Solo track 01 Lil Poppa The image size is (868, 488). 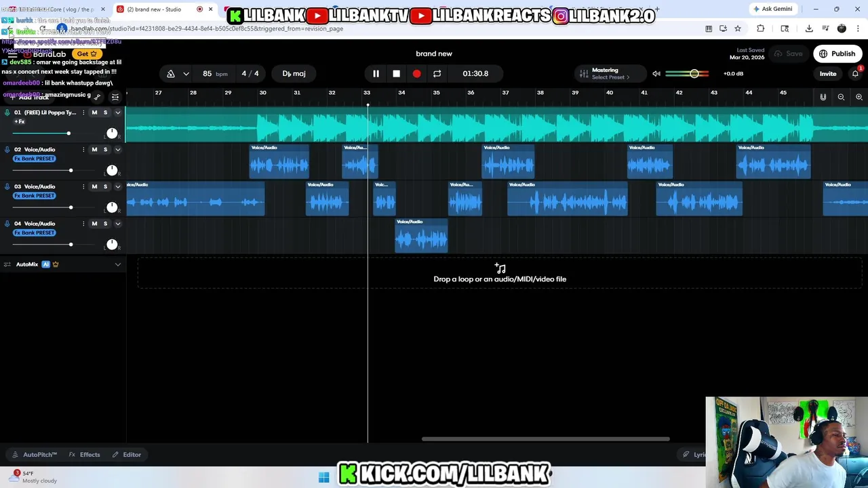click(x=105, y=113)
